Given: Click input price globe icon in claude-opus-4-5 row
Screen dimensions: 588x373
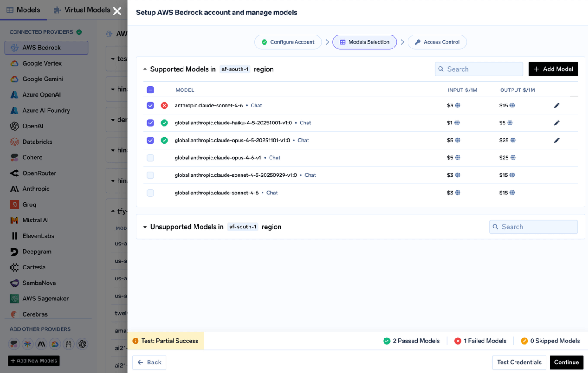Looking at the screenshot, I should pyautogui.click(x=458, y=140).
